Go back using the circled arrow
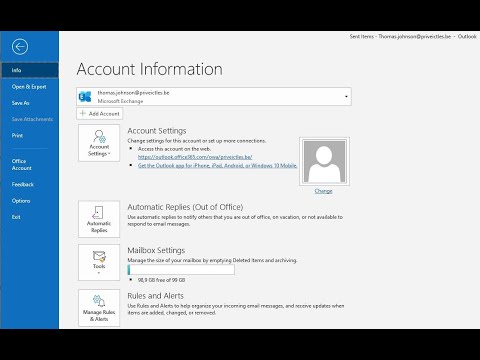This screenshot has width=480, height=360. pyautogui.click(x=20, y=47)
